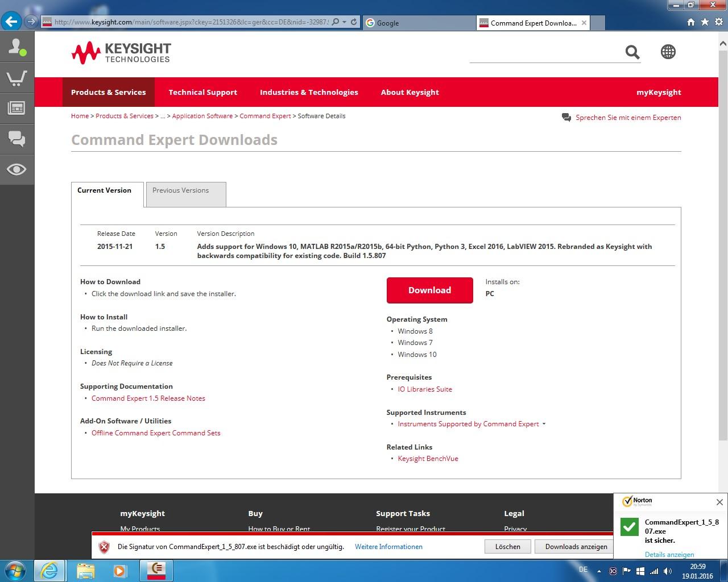
Task: Click the chat bubbles sidebar icon
Action: [16, 138]
